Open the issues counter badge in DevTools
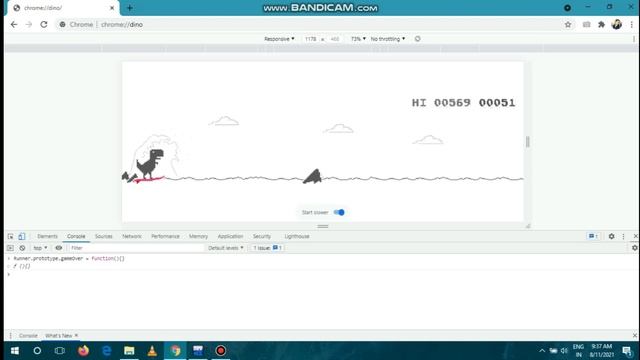 [593, 236]
